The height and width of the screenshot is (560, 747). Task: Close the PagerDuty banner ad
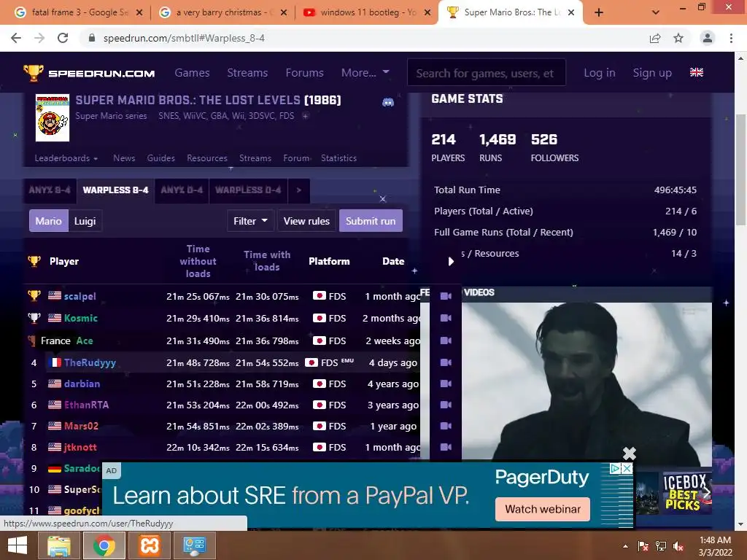(627, 469)
